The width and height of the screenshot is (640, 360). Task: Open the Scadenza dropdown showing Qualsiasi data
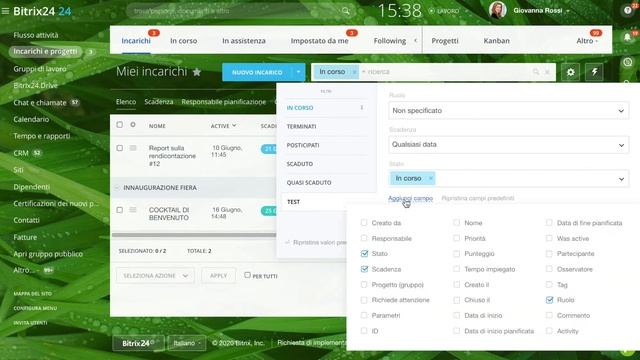coord(509,144)
